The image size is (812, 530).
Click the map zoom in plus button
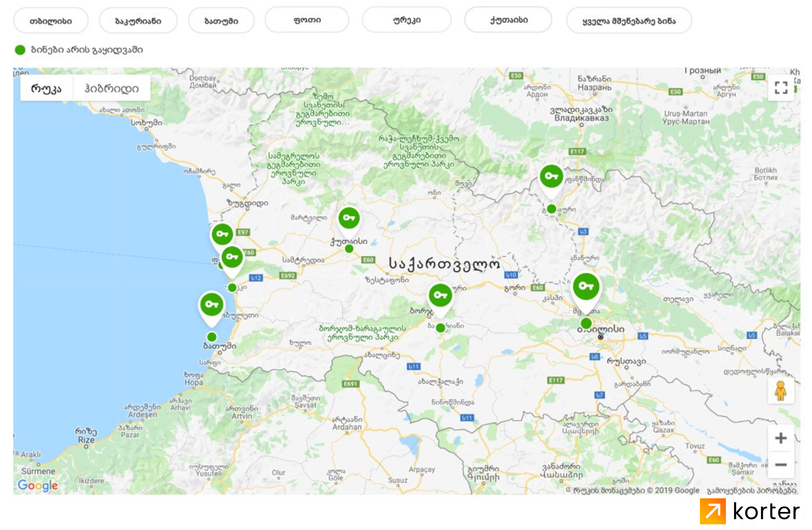[x=781, y=438]
